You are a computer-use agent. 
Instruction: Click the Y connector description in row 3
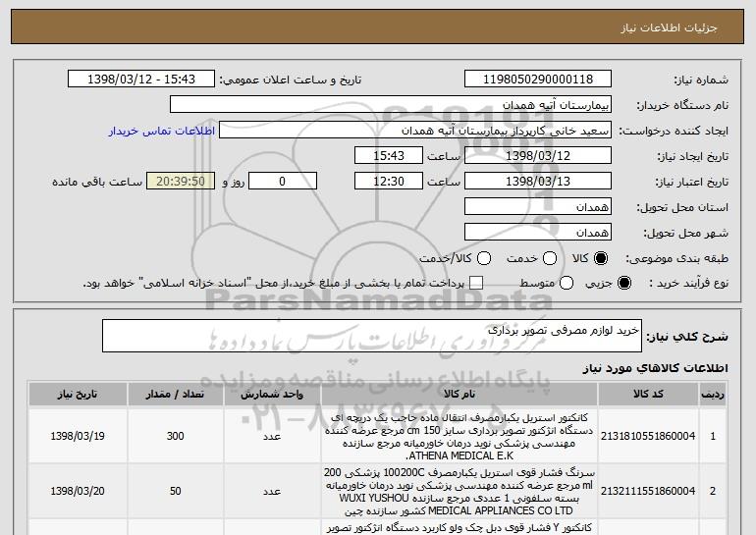[x=459, y=528]
